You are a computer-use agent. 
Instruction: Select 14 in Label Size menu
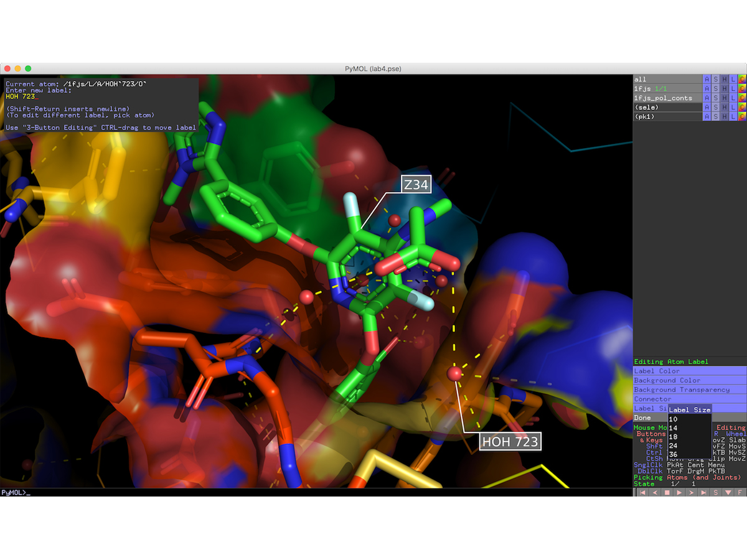pos(674,428)
